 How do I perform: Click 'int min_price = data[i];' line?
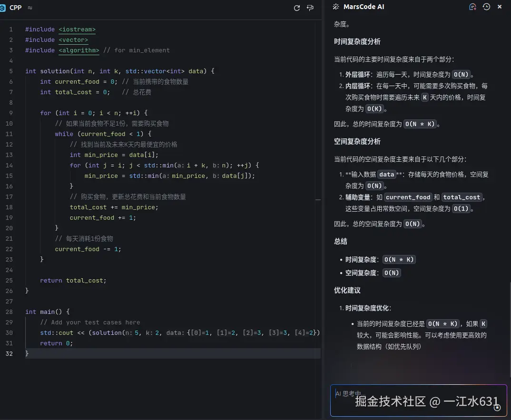[x=114, y=155]
